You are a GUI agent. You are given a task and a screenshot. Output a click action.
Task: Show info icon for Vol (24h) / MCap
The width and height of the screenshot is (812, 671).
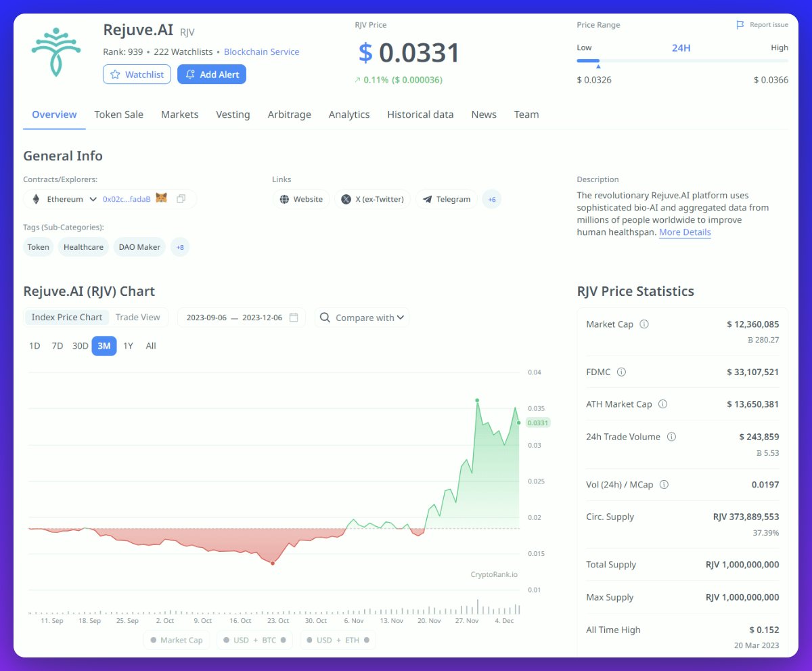coord(664,485)
